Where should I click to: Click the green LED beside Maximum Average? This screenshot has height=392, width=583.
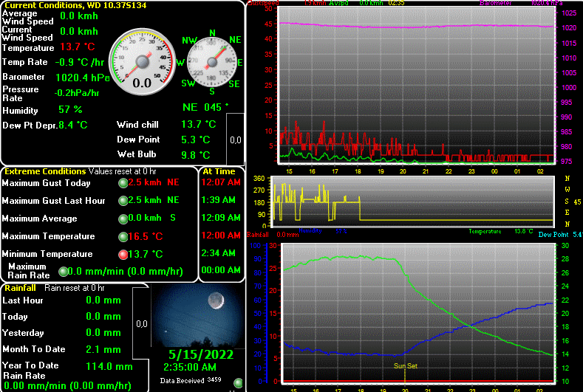123,219
